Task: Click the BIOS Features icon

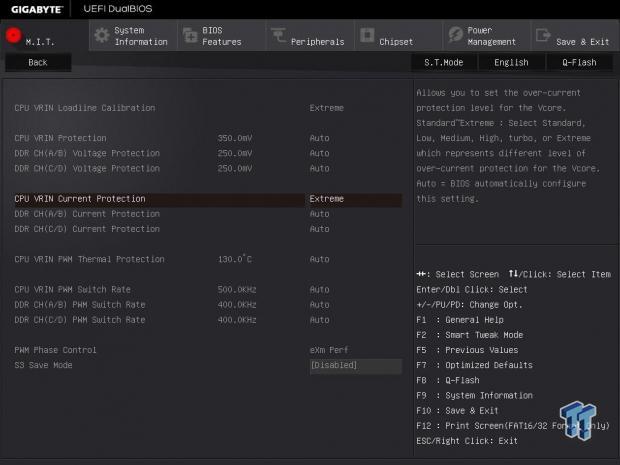Action: point(189,36)
